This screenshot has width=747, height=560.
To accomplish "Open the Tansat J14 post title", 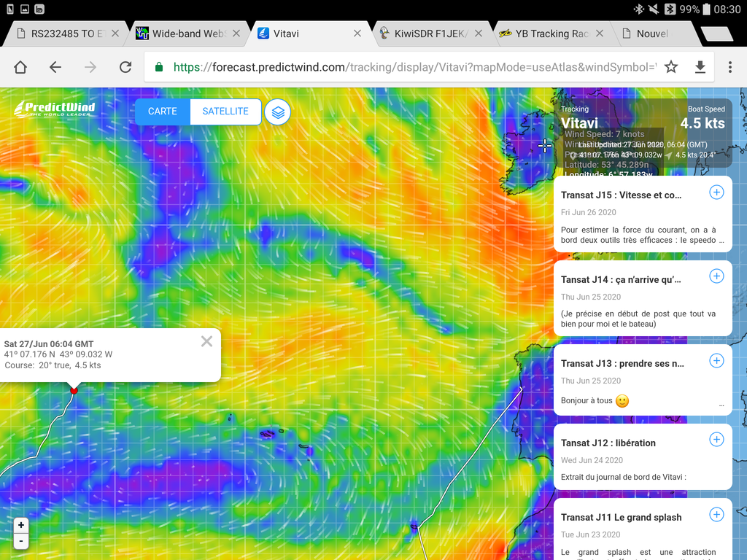I will tap(621, 279).
